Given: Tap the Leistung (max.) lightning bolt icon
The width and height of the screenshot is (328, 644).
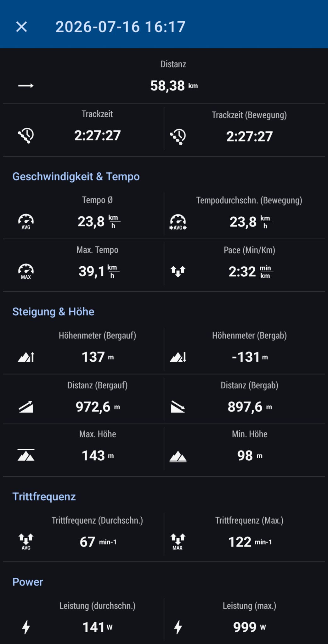Looking at the screenshot, I should pyautogui.click(x=178, y=627).
